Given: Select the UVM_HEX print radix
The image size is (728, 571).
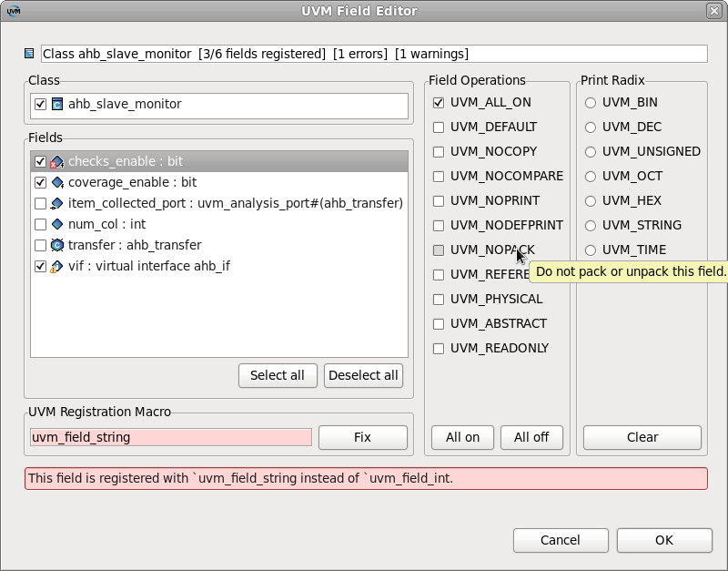Looking at the screenshot, I should pyautogui.click(x=589, y=200).
